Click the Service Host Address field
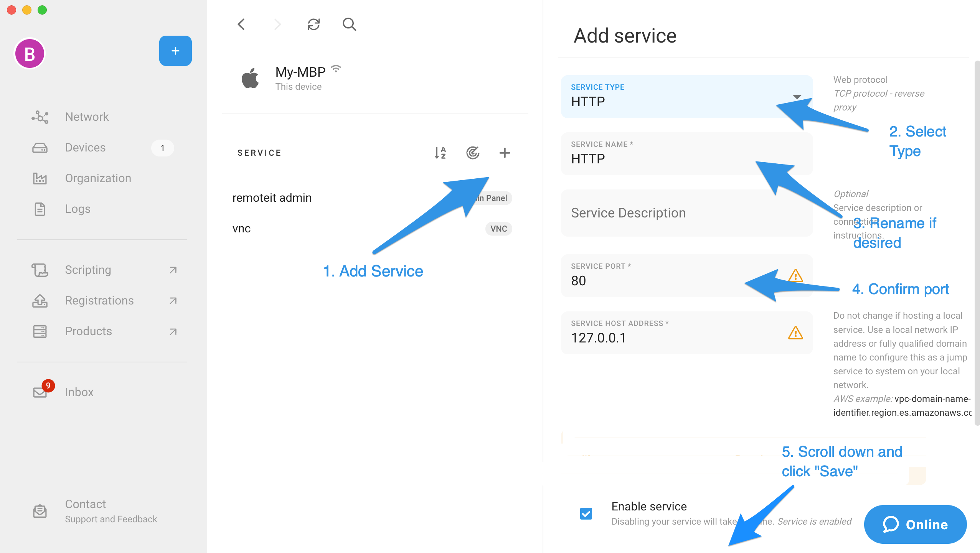Image resolution: width=980 pixels, height=553 pixels. pyautogui.click(x=686, y=332)
